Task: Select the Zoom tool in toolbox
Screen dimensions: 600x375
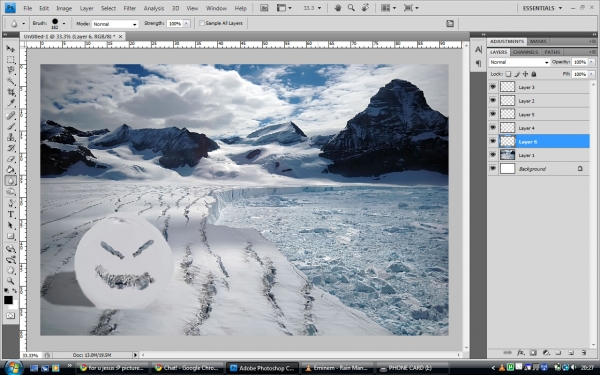Action: 10,281
